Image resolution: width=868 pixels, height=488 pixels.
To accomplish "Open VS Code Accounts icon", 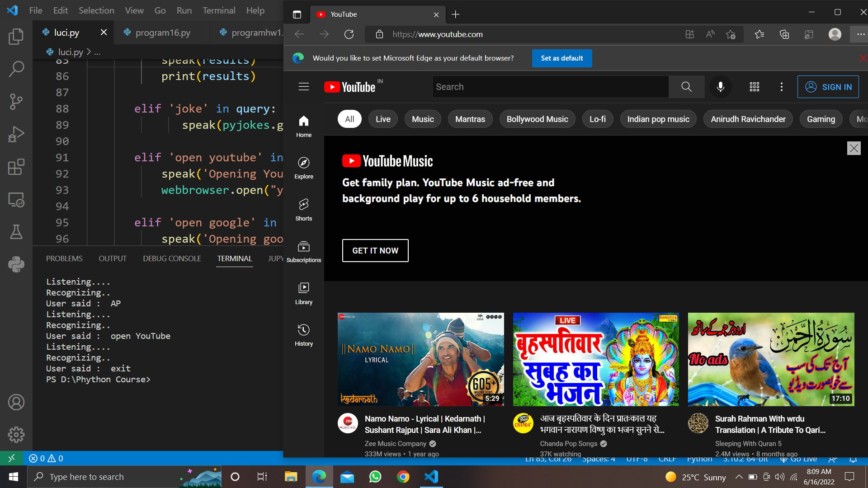I will [x=16, y=402].
